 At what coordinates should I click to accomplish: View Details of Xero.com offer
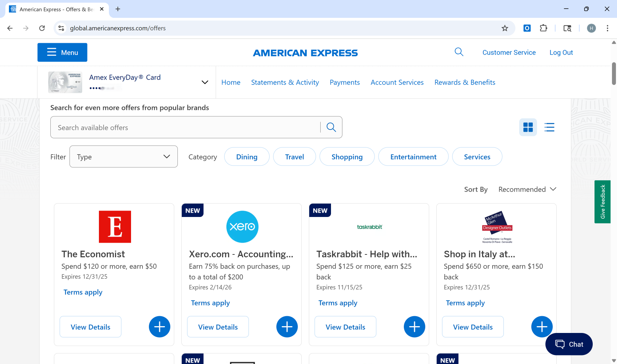(218, 327)
